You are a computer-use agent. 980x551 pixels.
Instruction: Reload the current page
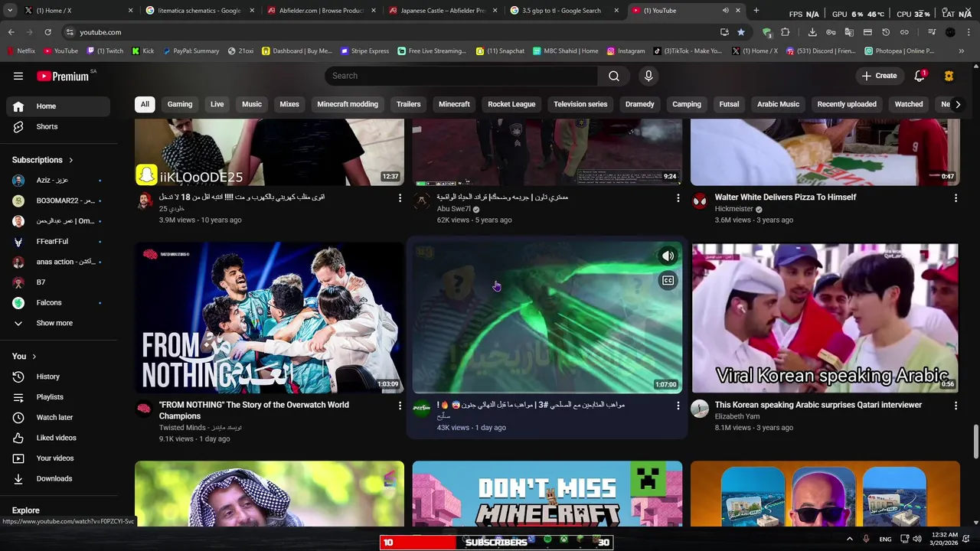pos(47,32)
